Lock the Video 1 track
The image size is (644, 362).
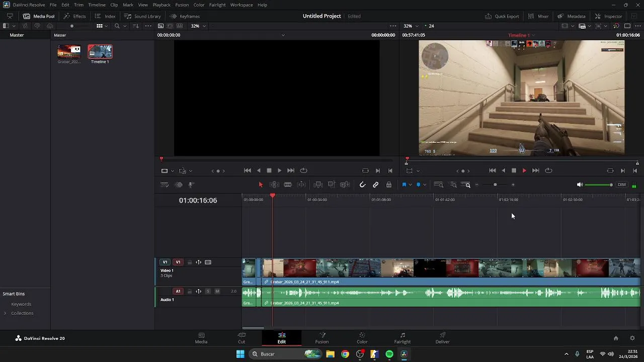coord(190,262)
